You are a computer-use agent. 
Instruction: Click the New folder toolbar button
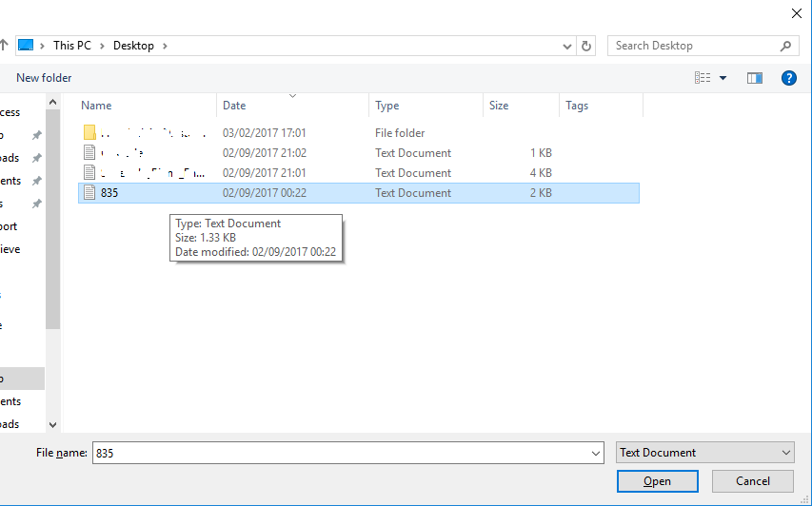click(44, 78)
